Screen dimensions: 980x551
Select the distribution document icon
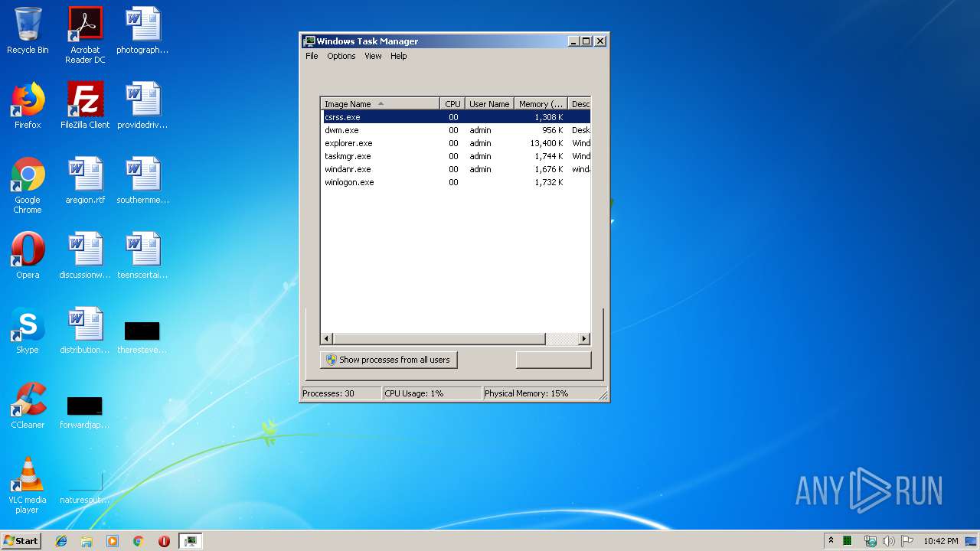click(x=85, y=331)
